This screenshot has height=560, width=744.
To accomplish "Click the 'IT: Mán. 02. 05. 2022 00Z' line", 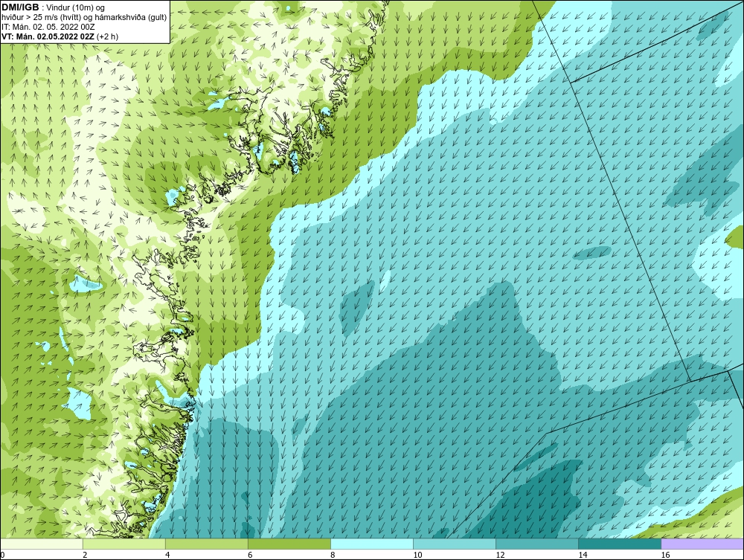I will (48, 27).
